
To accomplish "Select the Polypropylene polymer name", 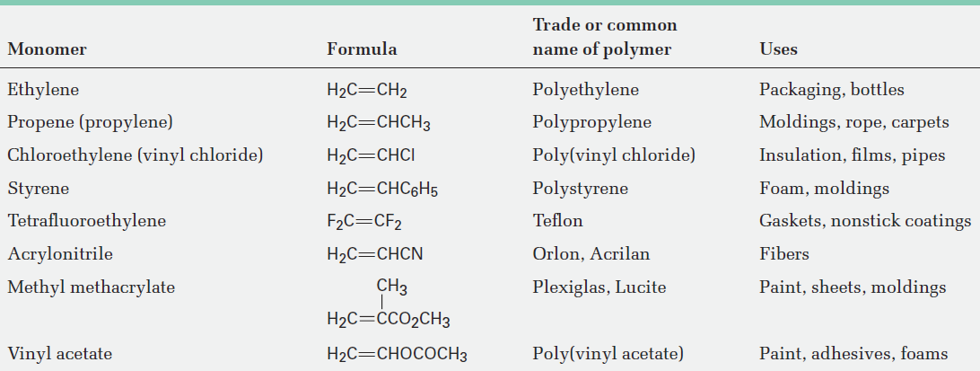I will click(x=592, y=123).
